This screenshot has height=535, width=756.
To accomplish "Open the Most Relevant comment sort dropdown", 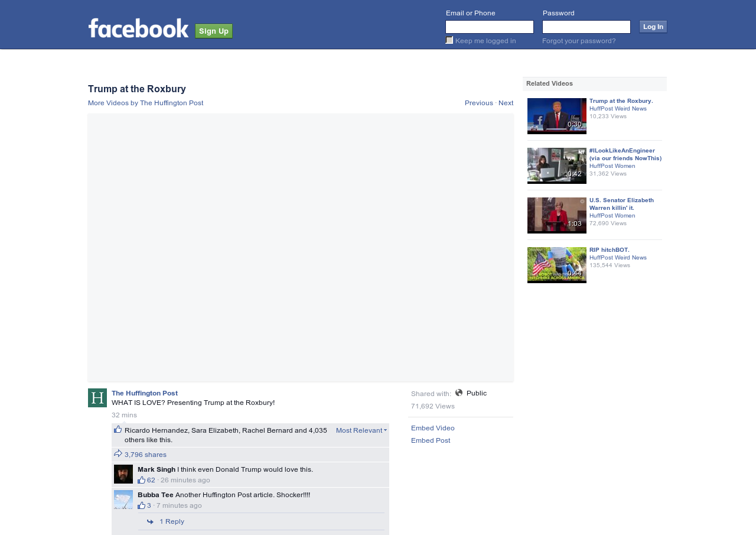I will coord(361,430).
